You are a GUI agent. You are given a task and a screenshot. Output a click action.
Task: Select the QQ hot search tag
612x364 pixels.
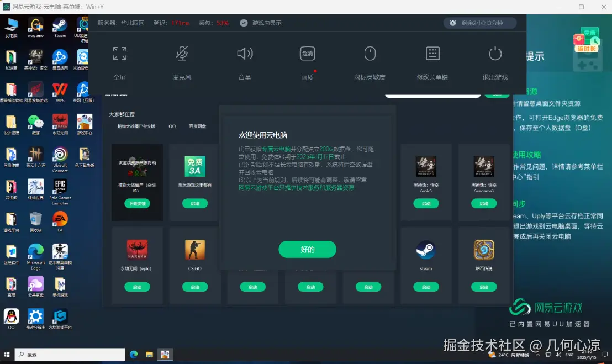(172, 126)
